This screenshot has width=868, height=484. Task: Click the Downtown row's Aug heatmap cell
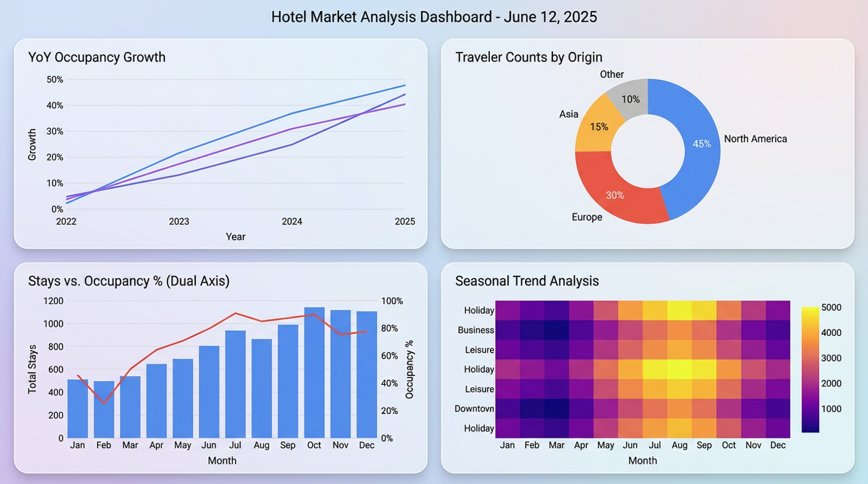[x=680, y=408]
